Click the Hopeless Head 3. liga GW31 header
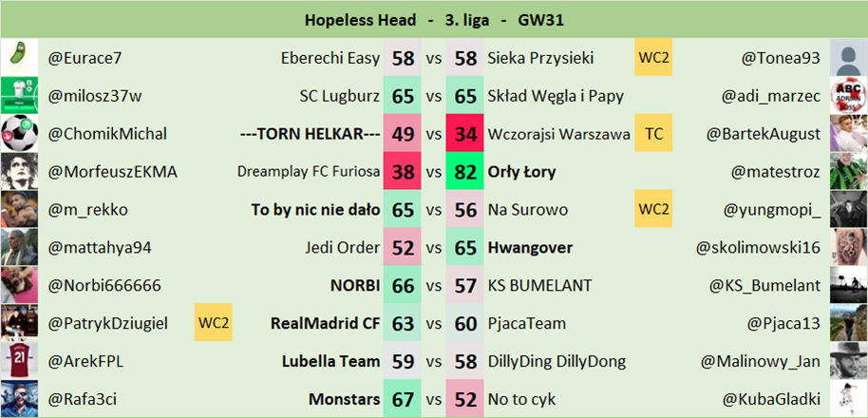 click(435, 19)
